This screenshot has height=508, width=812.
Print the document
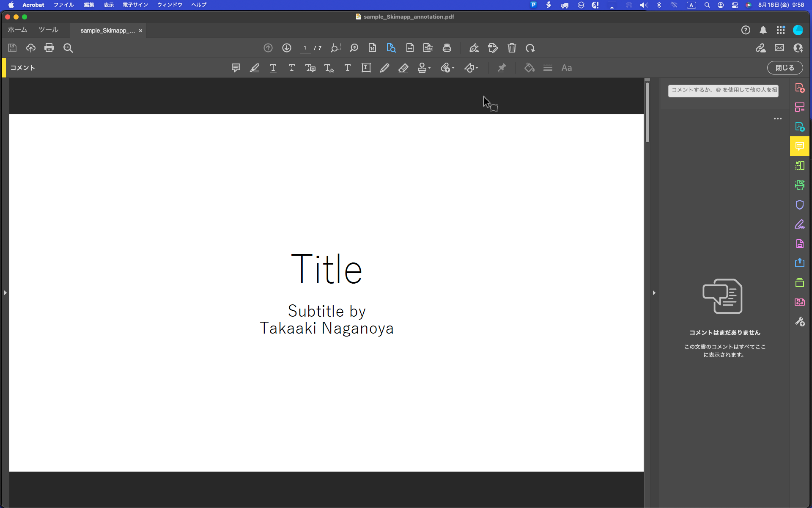pyautogui.click(x=49, y=48)
